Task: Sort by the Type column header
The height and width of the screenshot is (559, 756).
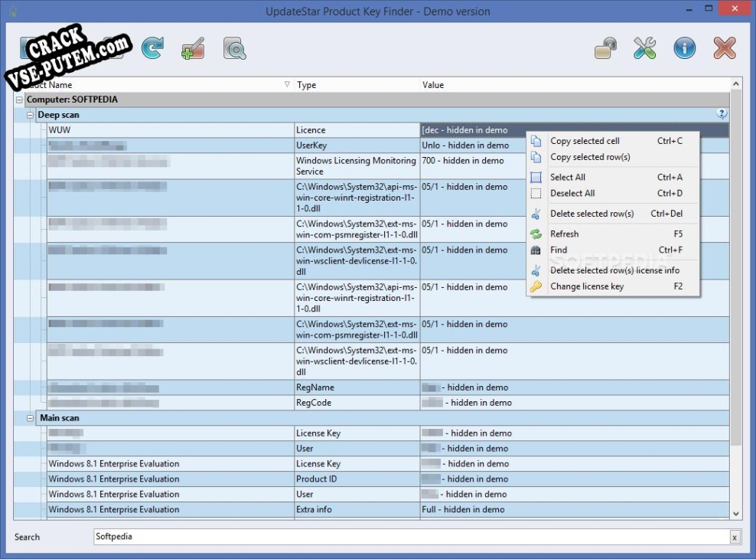Action: pyautogui.click(x=306, y=85)
